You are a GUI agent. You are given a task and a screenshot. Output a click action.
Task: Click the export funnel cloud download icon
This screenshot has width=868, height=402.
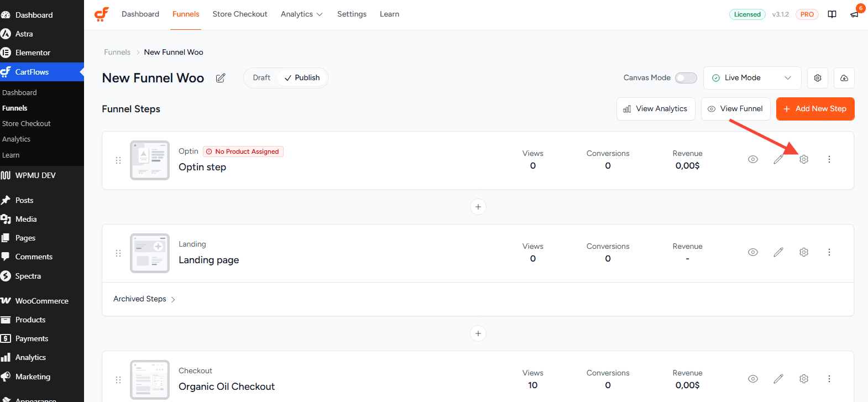(844, 78)
